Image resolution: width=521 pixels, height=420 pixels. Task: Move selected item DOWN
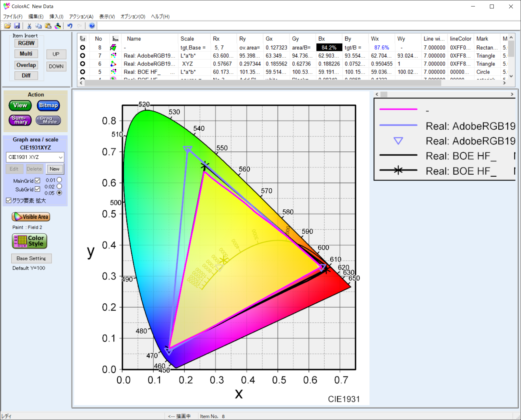pos(56,66)
